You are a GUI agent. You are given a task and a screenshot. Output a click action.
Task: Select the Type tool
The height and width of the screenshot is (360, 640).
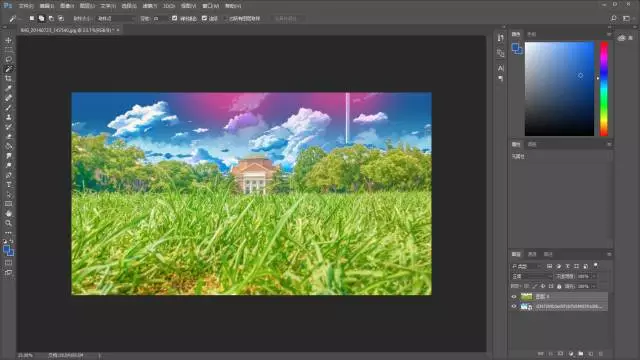point(9,185)
